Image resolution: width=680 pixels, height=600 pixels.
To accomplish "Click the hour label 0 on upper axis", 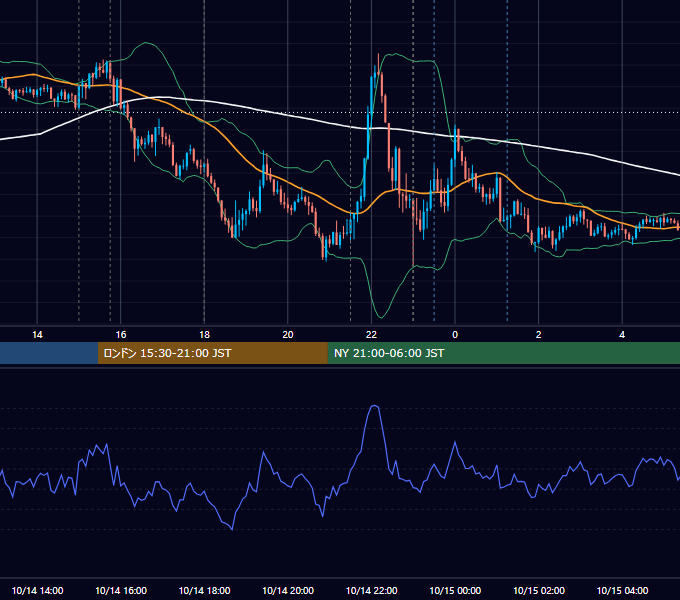I will coord(455,335).
